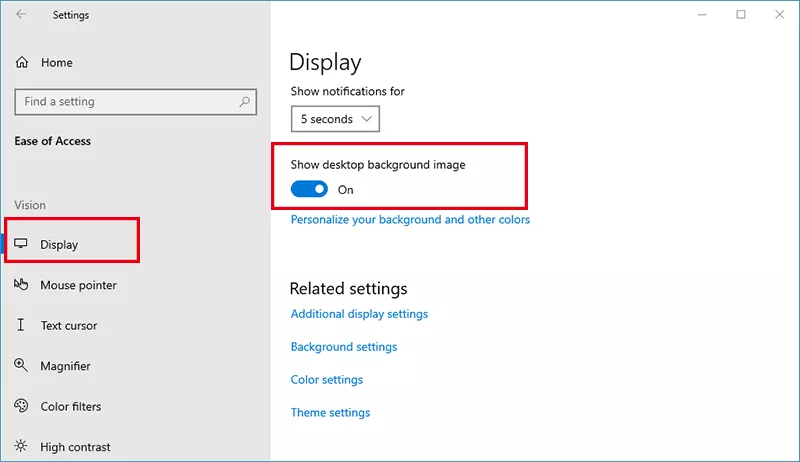
Task: Click the back arrow in Settings
Action: pyautogui.click(x=21, y=14)
